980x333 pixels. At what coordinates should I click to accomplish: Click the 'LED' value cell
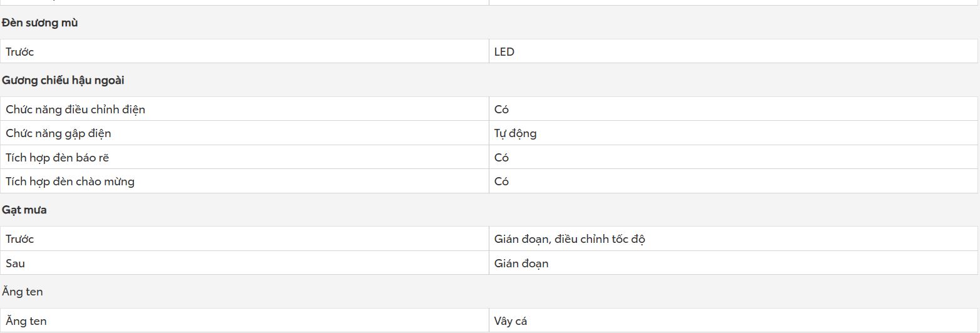point(733,51)
